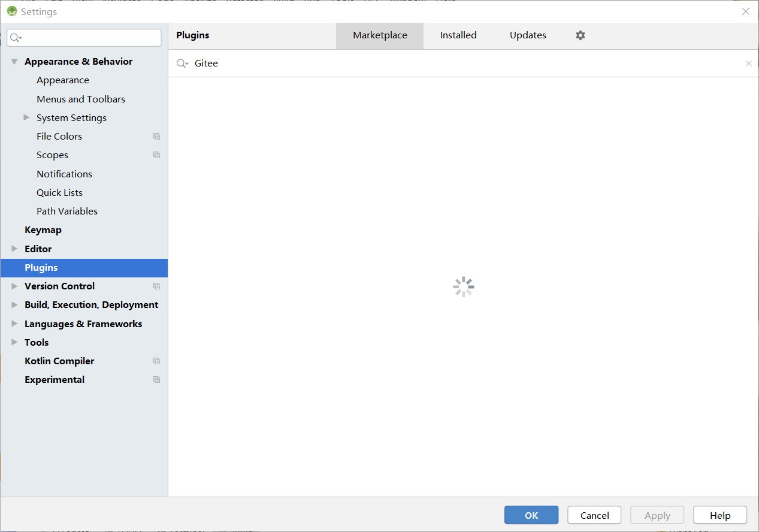Open the Help button

(x=720, y=515)
